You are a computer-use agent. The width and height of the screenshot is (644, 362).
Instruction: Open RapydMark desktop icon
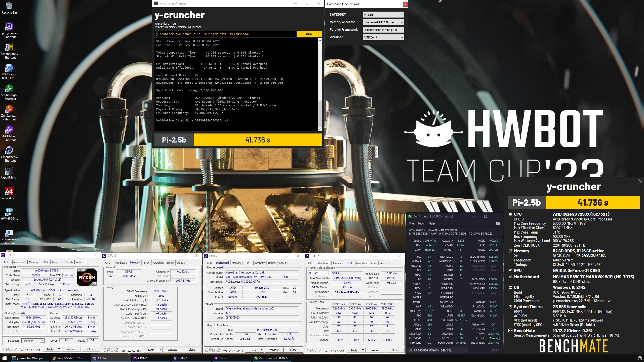[9, 173]
